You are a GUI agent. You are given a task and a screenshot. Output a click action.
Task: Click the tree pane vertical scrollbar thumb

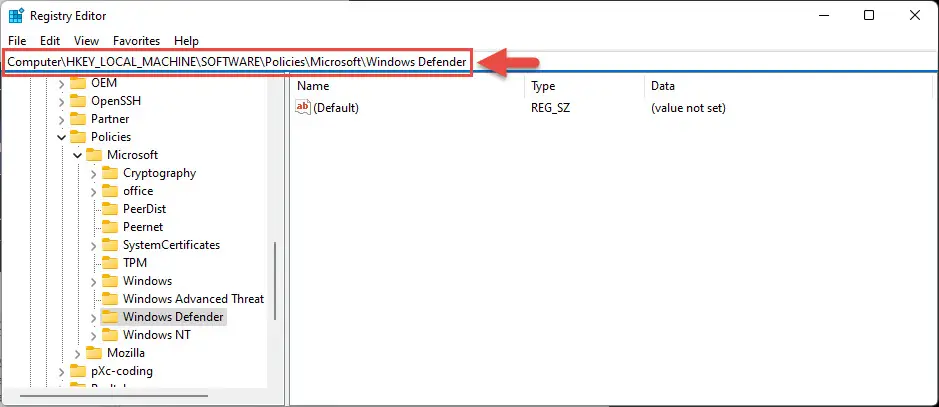tap(275, 280)
